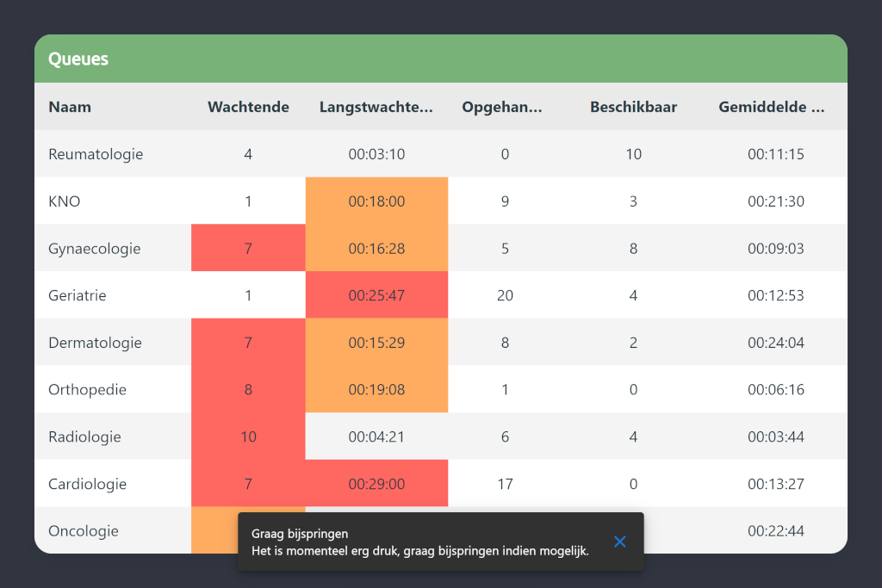Viewport: 882px width, 588px height.
Task: Select the Oncologie queue name
Action: pos(84,530)
